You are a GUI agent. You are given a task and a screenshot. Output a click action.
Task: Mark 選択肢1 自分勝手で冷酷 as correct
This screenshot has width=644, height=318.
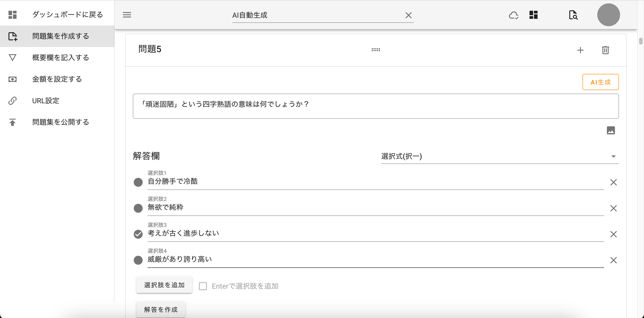point(138,182)
